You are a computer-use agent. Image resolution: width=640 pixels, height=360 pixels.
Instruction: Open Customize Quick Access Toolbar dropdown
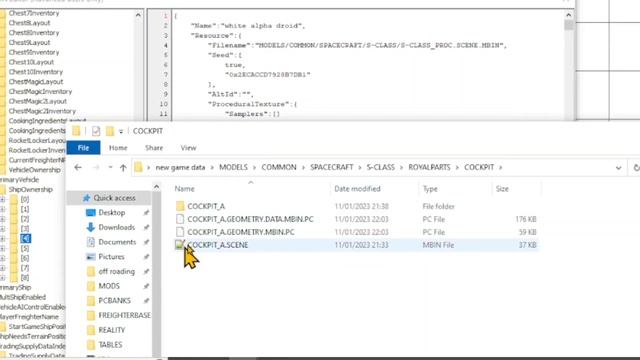(x=121, y=131)
